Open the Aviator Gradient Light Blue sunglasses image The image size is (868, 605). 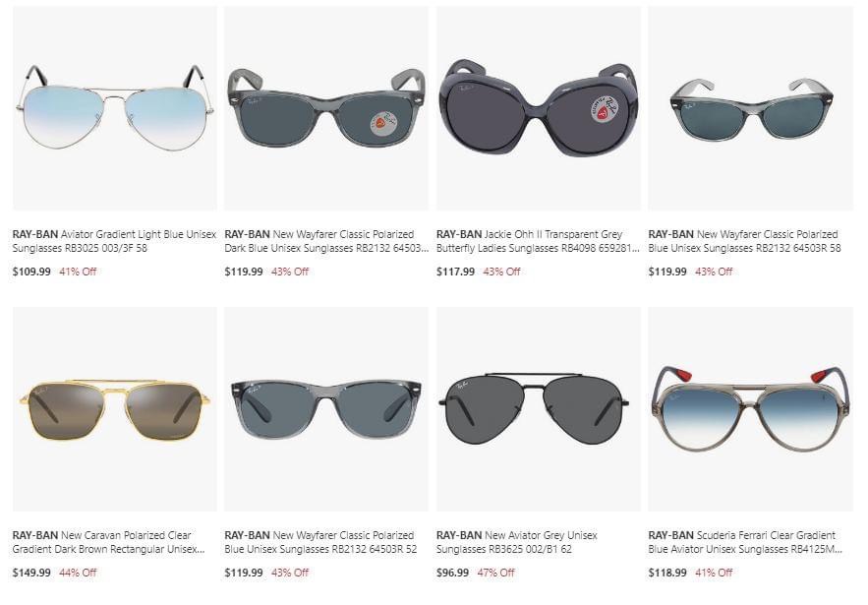click(115, 108)
